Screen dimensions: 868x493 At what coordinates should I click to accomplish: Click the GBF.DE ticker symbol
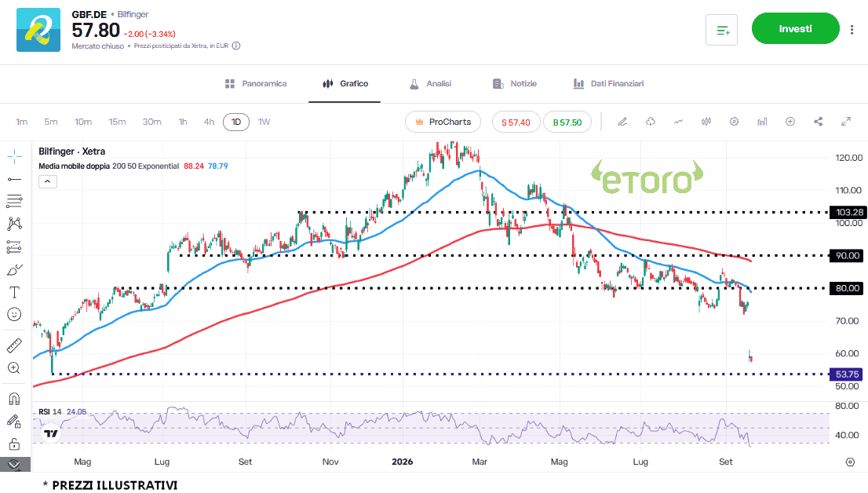(x=89, y=14)
